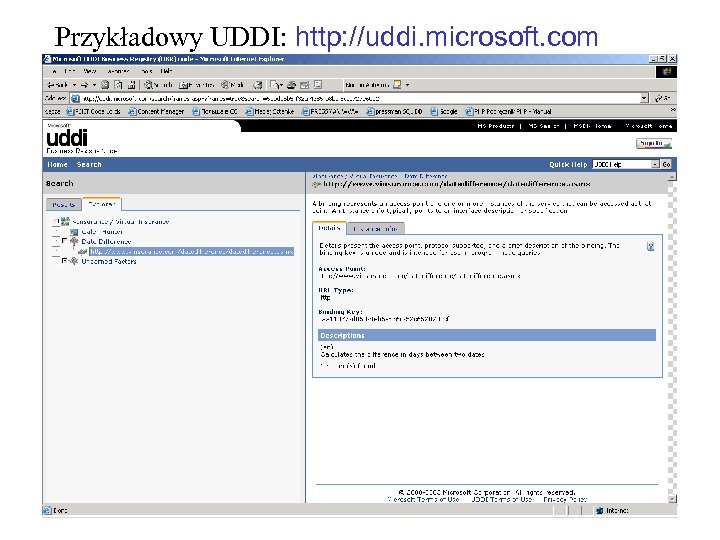Click the Media toolbar button
The image size is (720, 540).
(x=233, y=85)
